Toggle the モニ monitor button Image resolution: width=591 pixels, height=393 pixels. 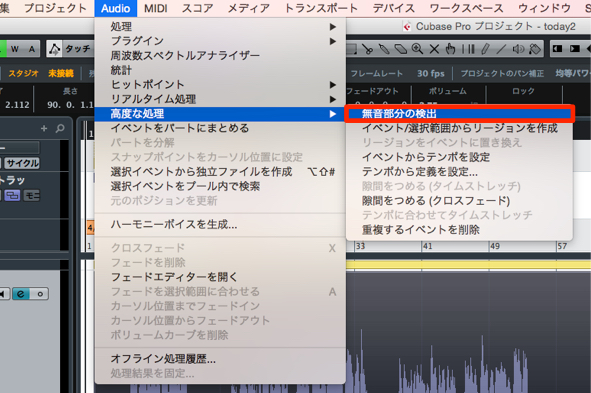tap(32, 196)
